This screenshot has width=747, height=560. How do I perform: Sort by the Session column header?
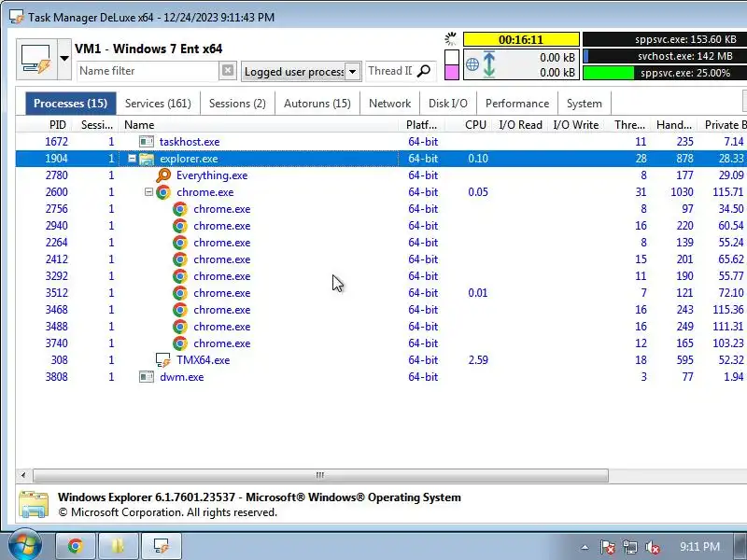pos(97,125)
